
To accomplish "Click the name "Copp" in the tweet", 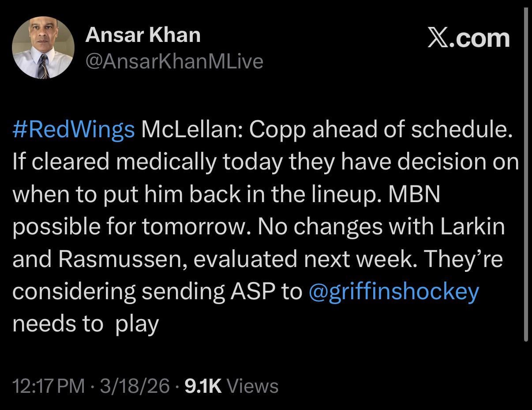I will pos(276,130).
